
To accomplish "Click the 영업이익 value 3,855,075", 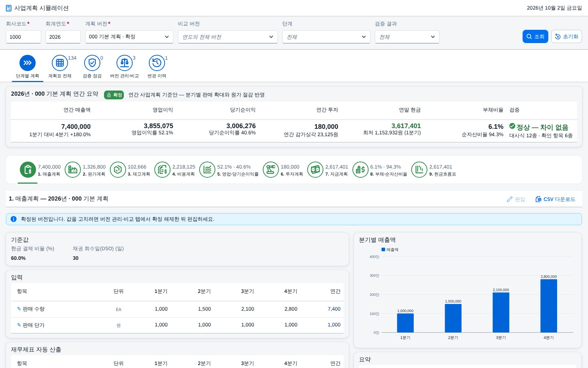I will 158,126.
